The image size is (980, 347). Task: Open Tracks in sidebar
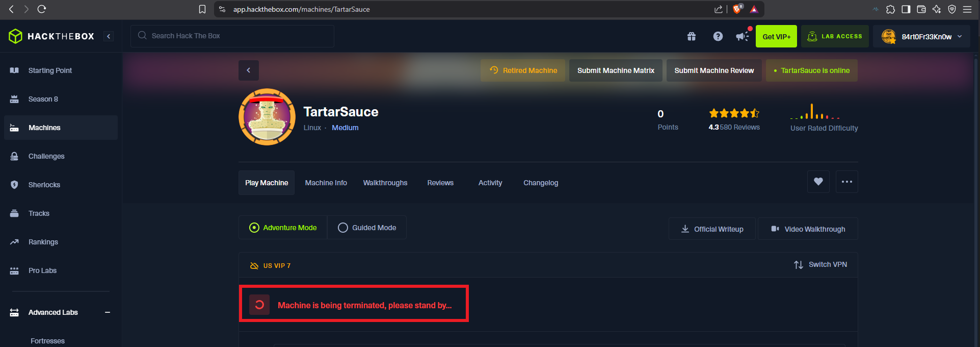pos(61,213)
